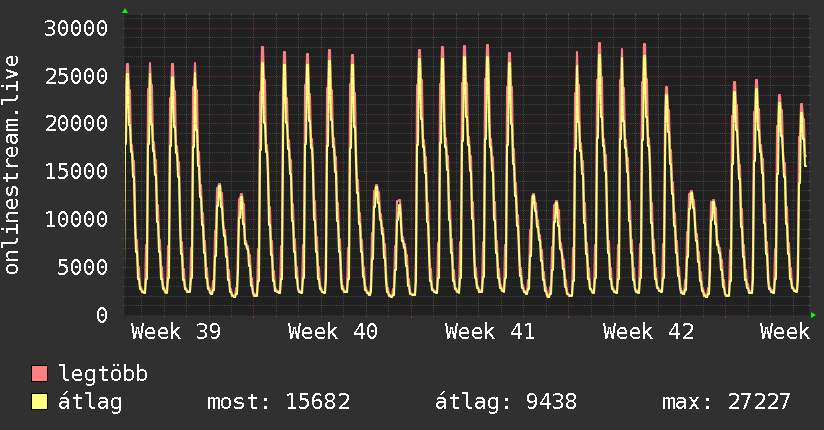Click the max: 27227 statistic
Screen dimensions: 824x430
pos(726,402)
